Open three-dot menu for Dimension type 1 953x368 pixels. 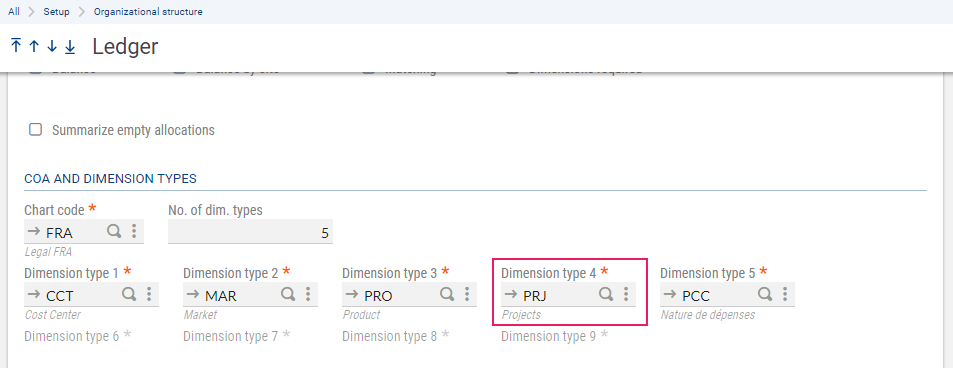click(148, 294)
